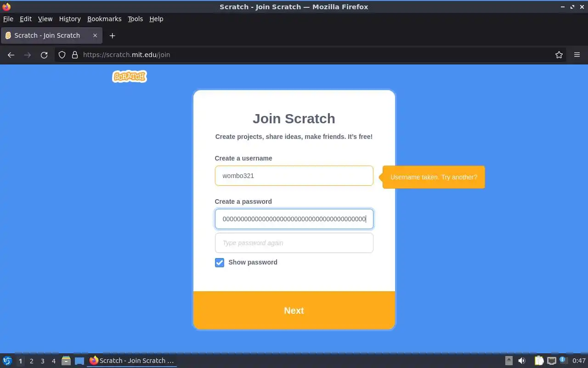This screenshot has width=588, height=368.
Task: Click the show desktop taskbar icon
Action: point(79,361)
